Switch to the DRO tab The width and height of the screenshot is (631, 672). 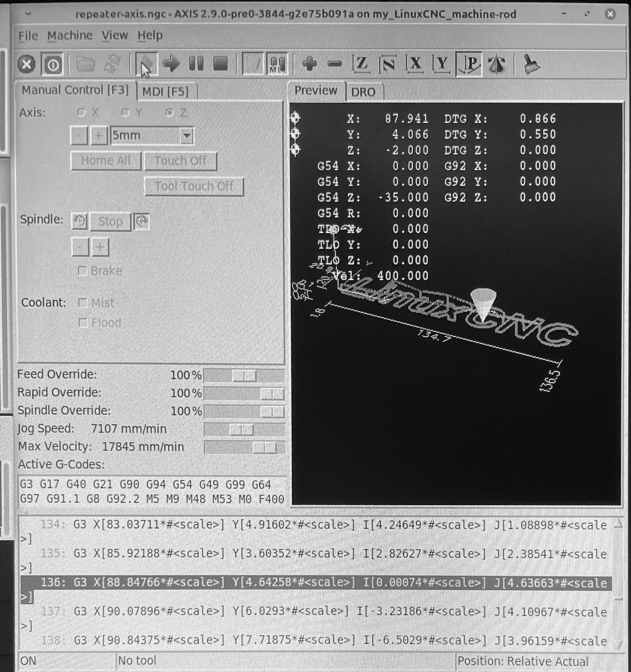(x=363, y=92)
